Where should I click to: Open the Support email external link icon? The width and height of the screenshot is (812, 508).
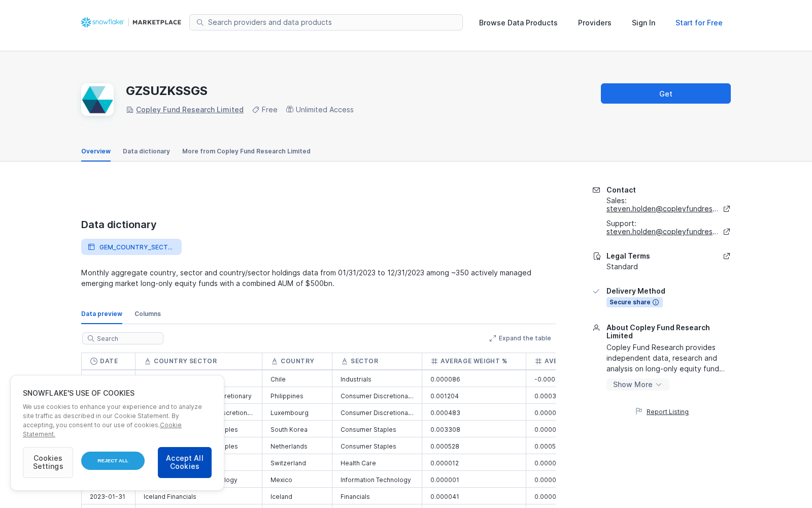pos(727,232)
